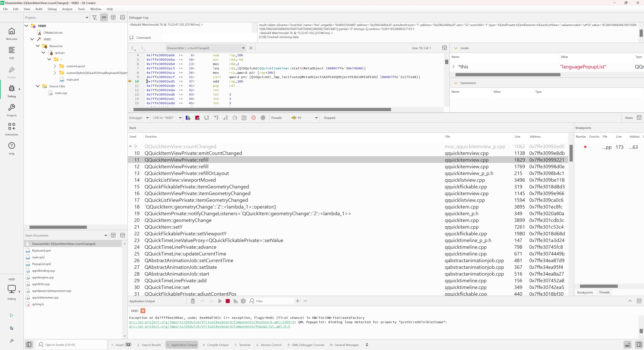This screenshot has width=644, height=350.
Task: Toggle synchronize with editor link icon
Action: point(104,17)
